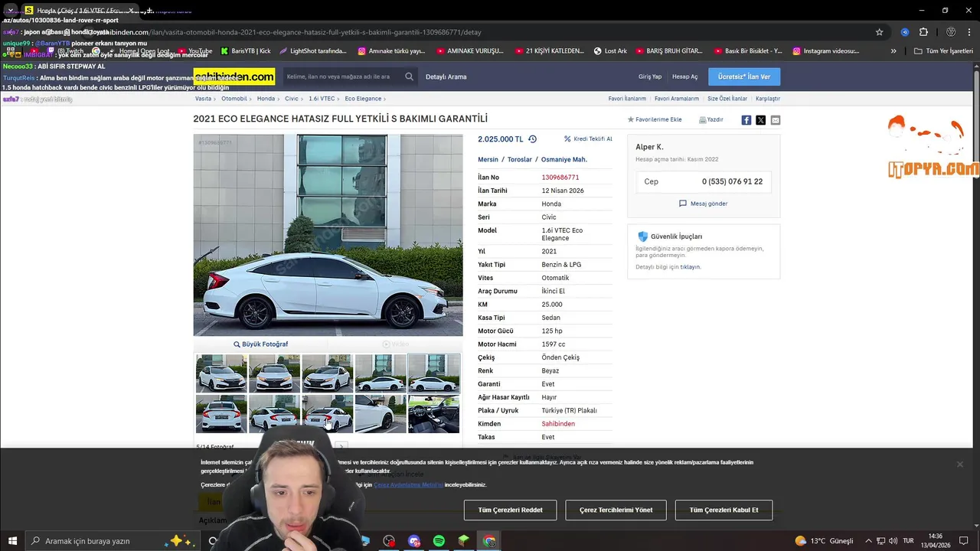980x551 pixels.
Task: Open Detaylı Arama link
Action: tap(446, 77)
